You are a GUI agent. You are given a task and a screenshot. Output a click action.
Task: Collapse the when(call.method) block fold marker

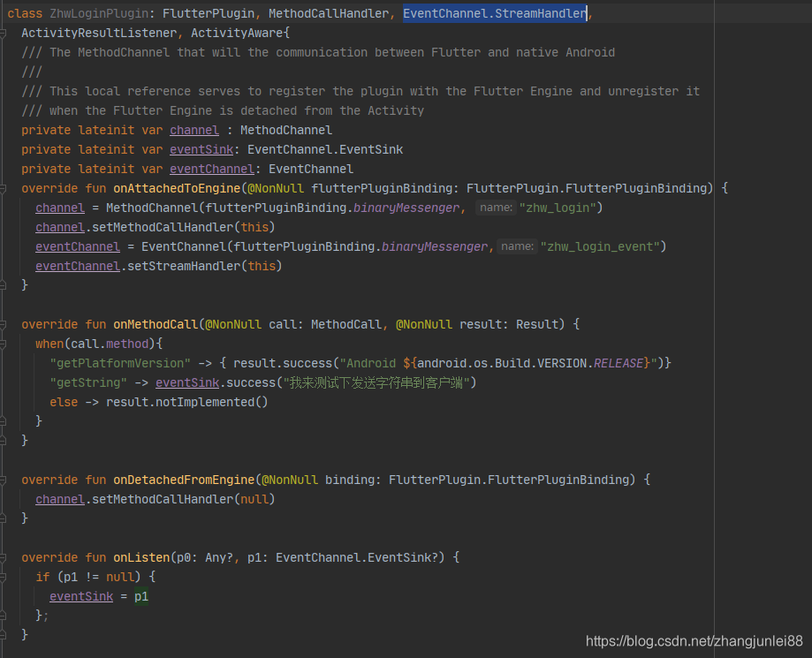point(3,344)
